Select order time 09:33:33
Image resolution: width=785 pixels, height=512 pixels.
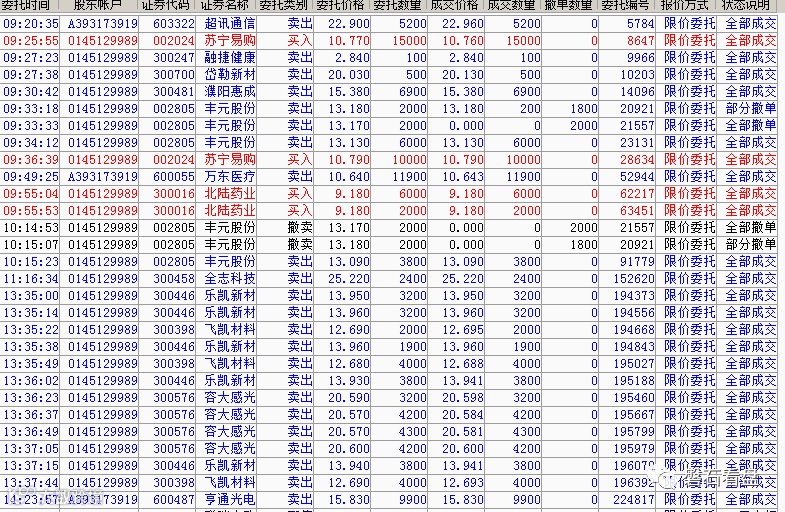(31, 126)
